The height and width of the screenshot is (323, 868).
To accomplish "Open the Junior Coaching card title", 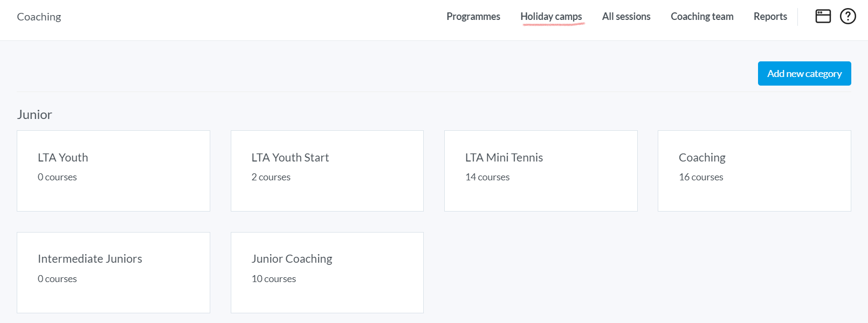I will pos(292,259).
